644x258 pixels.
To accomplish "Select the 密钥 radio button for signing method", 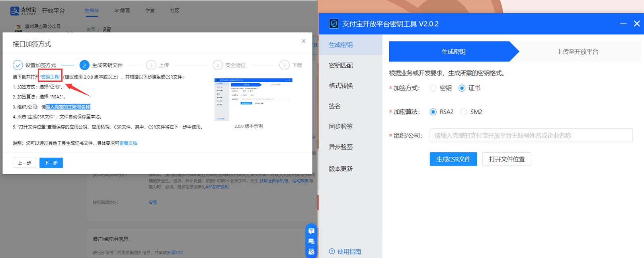I will [x=433, y=88].
